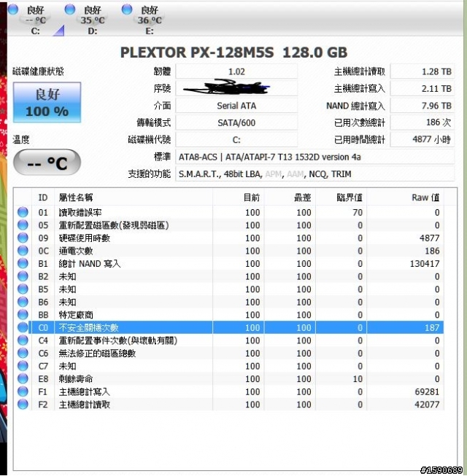
Task: Select the 通電次數 attribute name
Action: tap(76, 251)
